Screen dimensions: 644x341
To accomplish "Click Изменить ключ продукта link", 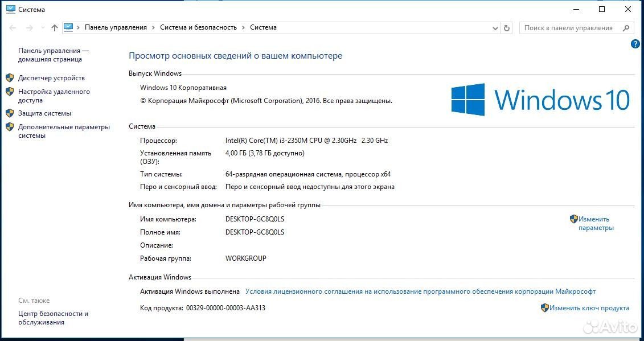I will click(x=589, y=308).
